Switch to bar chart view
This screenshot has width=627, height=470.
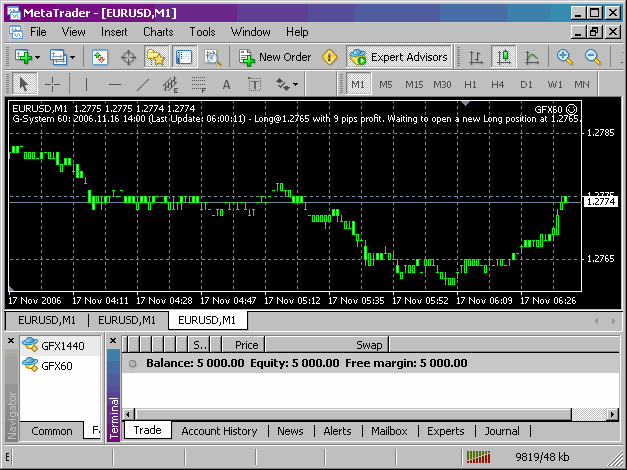point(475,57)
